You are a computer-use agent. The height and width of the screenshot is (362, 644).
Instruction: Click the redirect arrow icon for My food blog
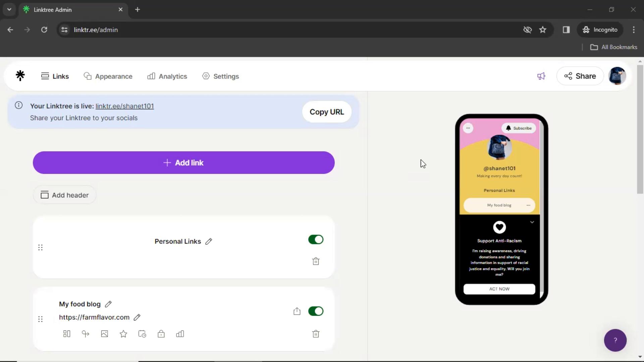pos(86,334)
